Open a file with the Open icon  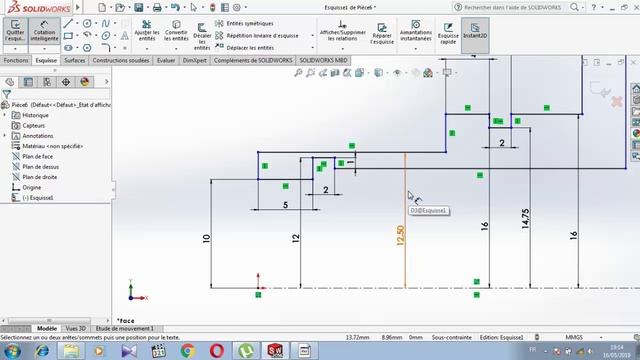coord(120,7)
